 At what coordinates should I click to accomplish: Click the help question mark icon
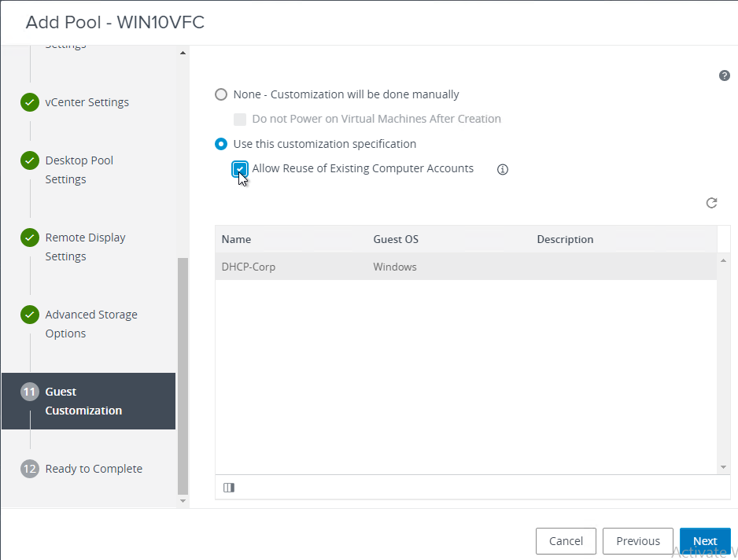[725, 76]
